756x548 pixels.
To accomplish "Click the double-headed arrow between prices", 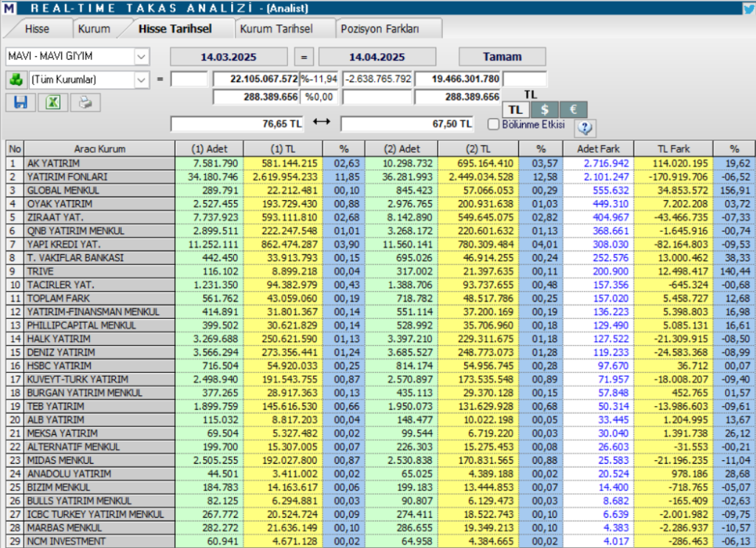I will [x=322, y=123].
